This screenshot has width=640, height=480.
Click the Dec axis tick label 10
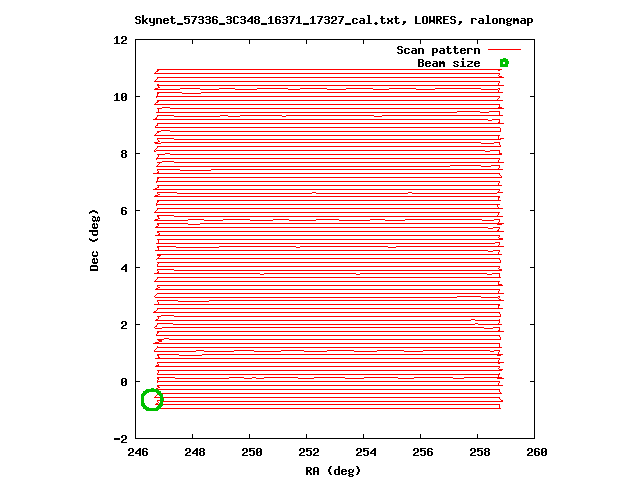pos(120,97)
